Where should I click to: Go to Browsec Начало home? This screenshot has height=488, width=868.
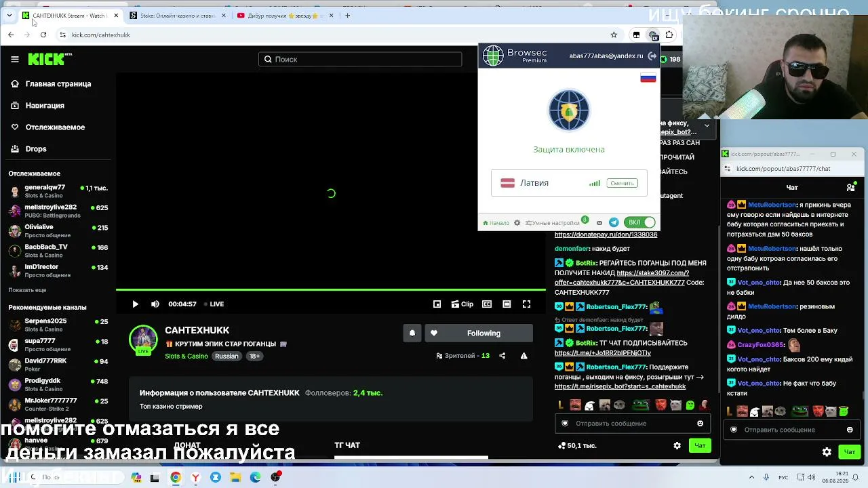(496, 223)
